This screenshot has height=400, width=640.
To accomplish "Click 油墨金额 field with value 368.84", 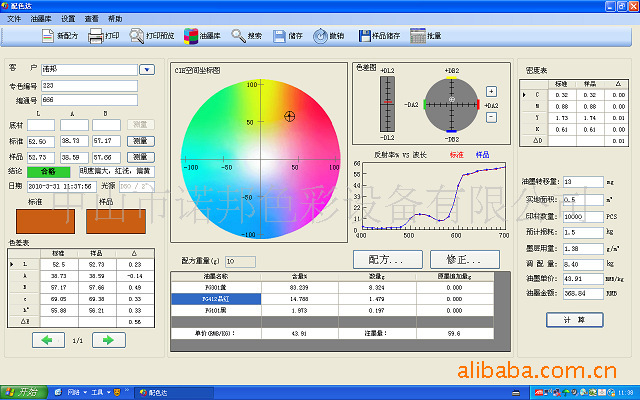I will click(583, 293).
